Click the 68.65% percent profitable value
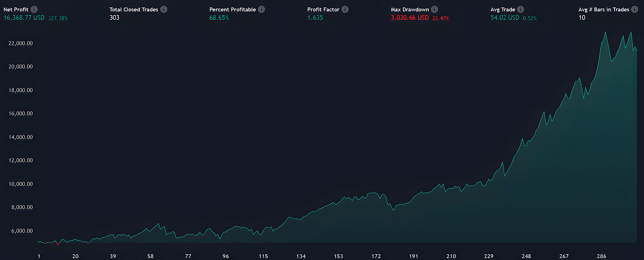644x260 pixels. [x=219, y=18]
